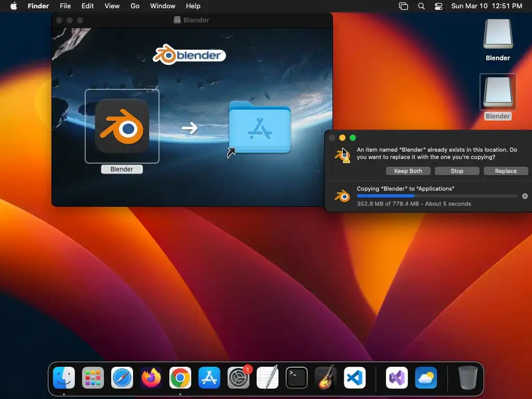Select the Blender app icon in installer window
Screen dimensions: 532x399
click(122, 126)
